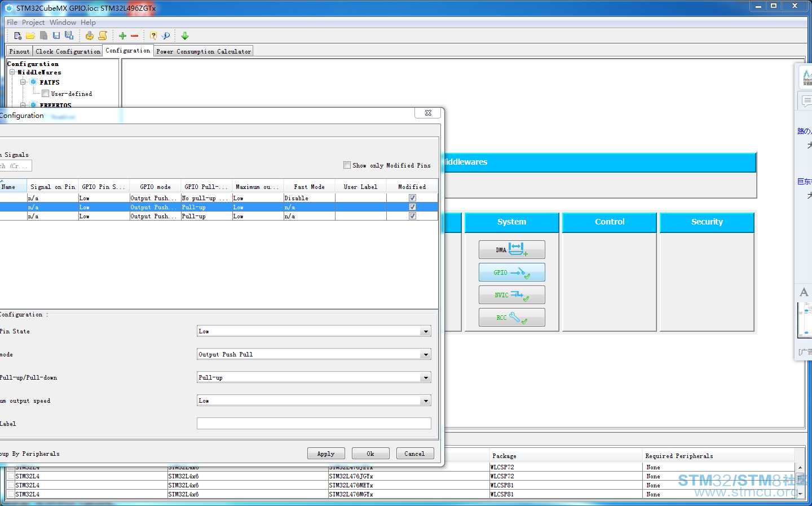
Task: Switch to the Clock Configuration tab
Action: [x=68, y=51]
